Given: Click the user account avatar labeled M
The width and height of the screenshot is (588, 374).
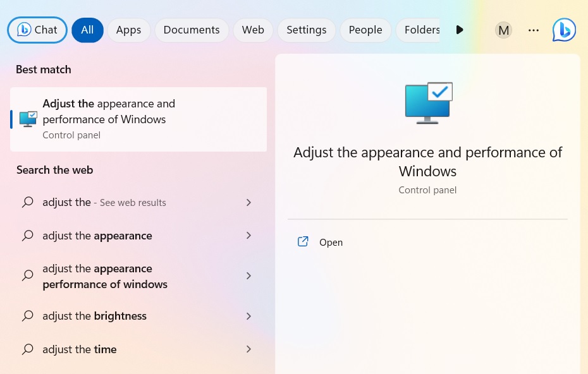Looking at the screenshot, I should tap(503, 30).
